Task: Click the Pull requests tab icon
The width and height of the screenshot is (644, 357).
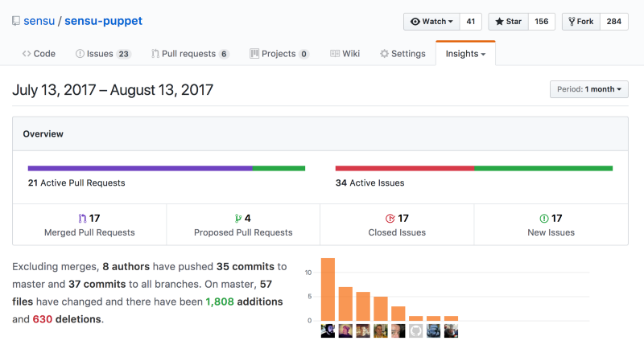Action: click(x=155, y=54)
